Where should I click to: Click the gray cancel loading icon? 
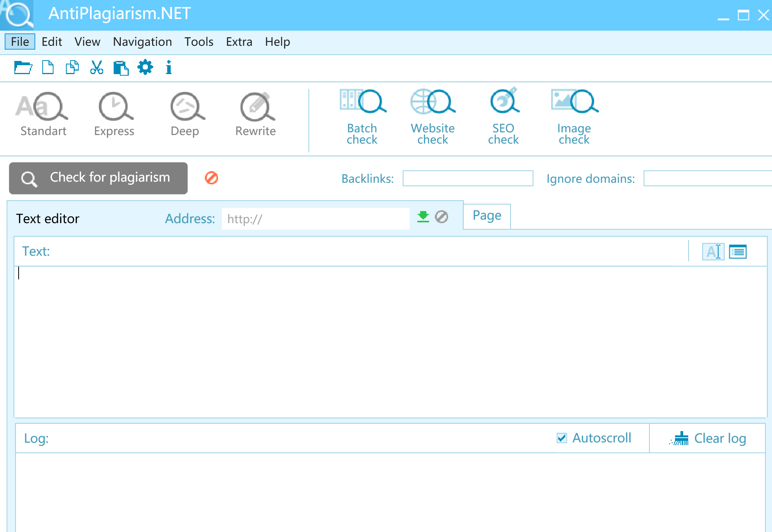(x=441, y=217)
